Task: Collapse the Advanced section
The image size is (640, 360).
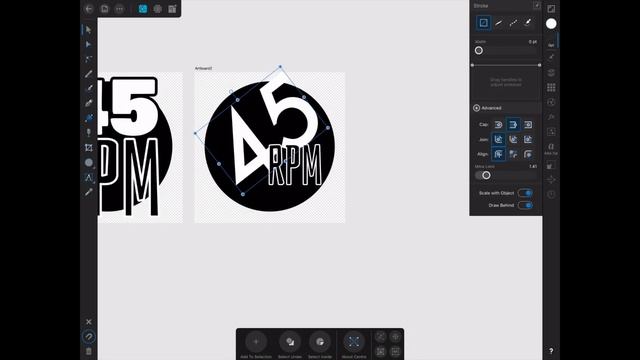Action: pyautogui.click(x=476, y=108)
